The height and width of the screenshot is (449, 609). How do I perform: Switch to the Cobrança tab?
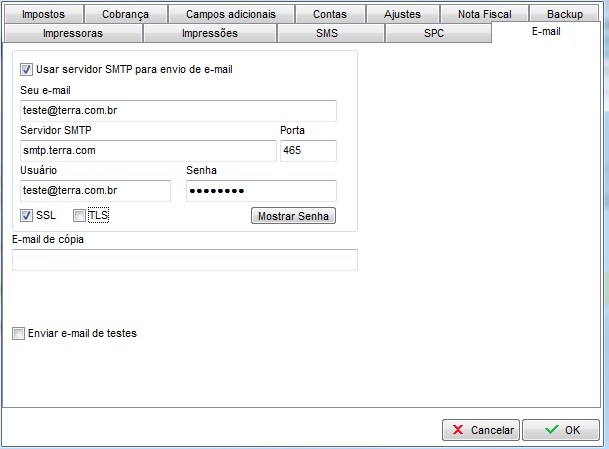[125, 15]
